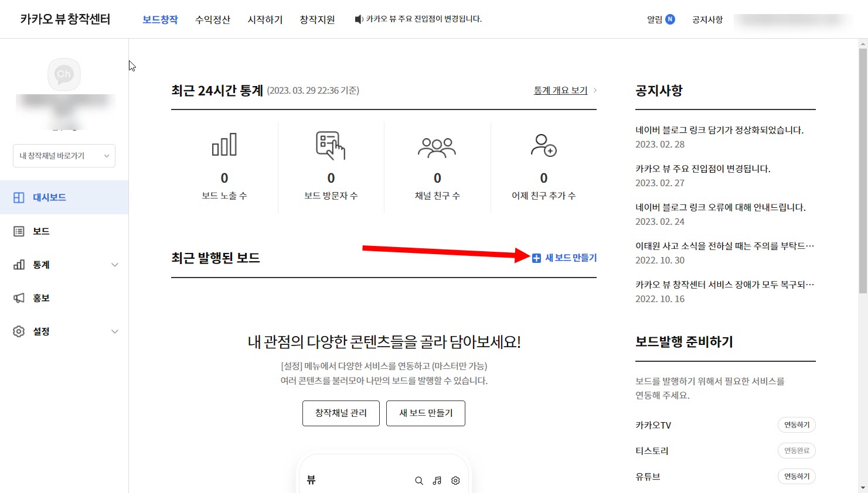Click the scrollbar down arrow
Viewport: 868px width, 493px height.
point(863,488)
